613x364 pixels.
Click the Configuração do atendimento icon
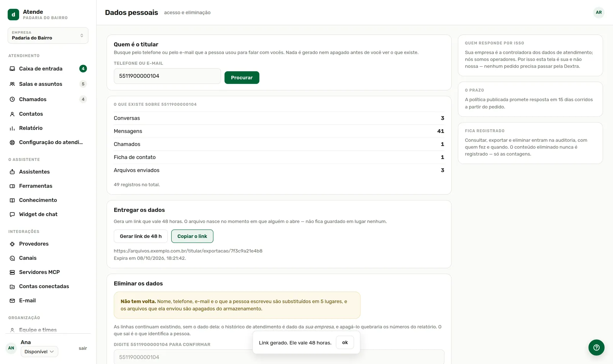12,142
